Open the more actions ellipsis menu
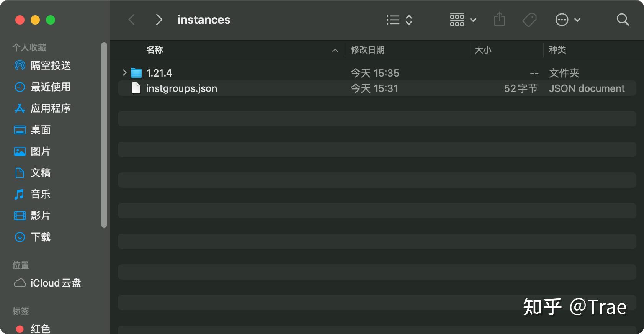Image resolution: width=644 pixels, height=334 pixels. click(x=567, y=20)
